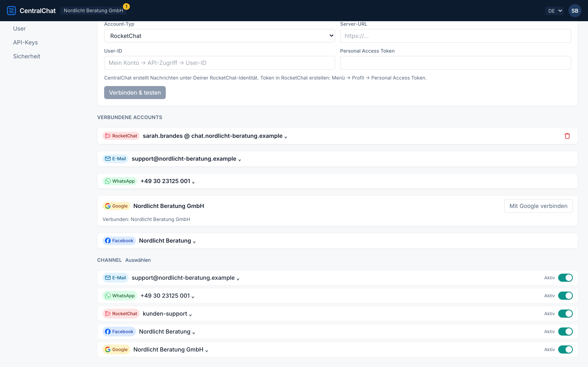Click the E-Mail badge in connected accounts
588x367 pixels.
coord(115,159)
